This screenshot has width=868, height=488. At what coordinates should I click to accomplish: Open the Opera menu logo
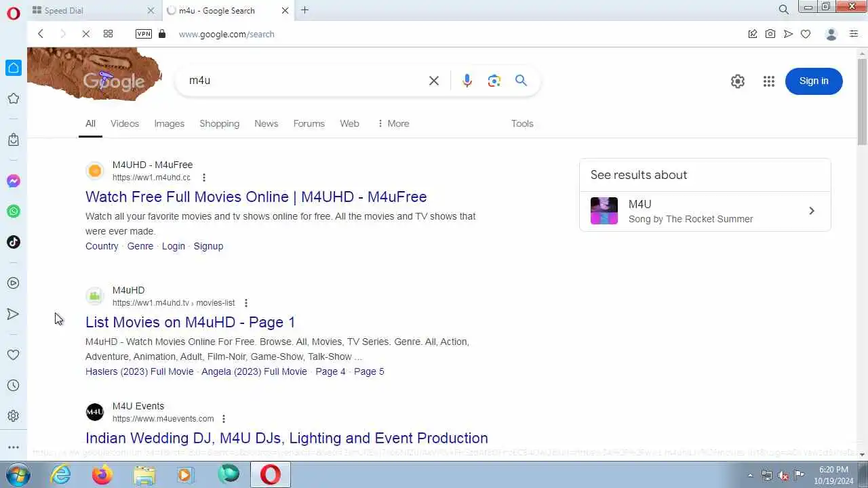pyautogui.click(x=14, y=13)
